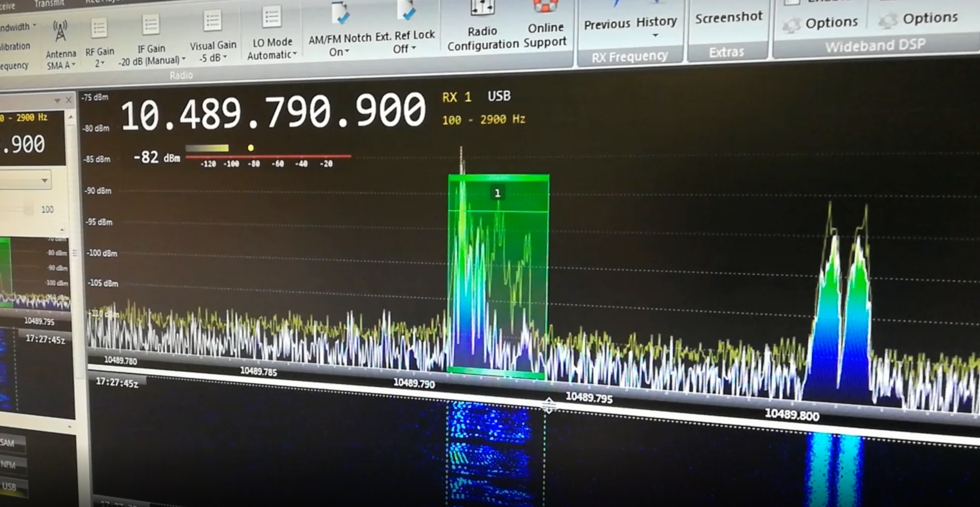This screenshot has height=507, width=980.
Task: Open the Visual Gain -5 dB menu
Action: (x=213, y=37)
